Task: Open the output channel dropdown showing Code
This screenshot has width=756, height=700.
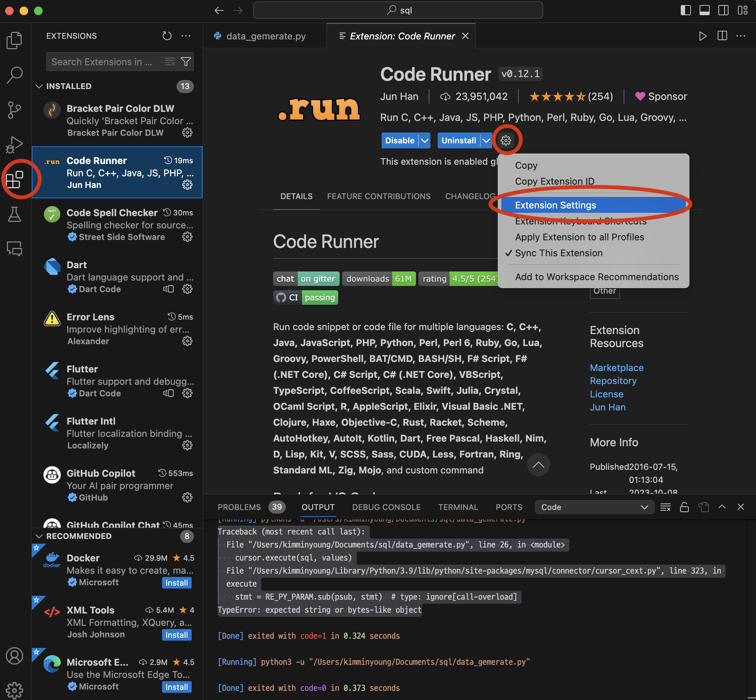Action: pyautogui.click(x=594, y=507)
